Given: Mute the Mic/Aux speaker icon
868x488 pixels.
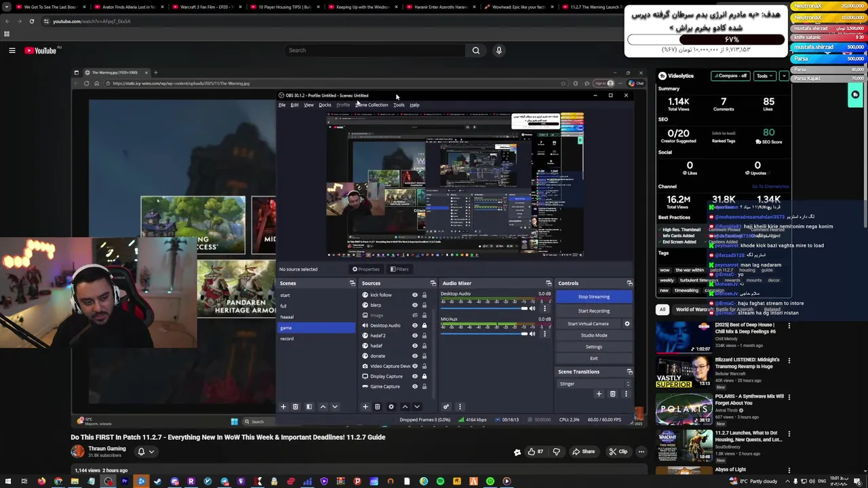Looking at the screenshot, I should [x=532, y=333].
